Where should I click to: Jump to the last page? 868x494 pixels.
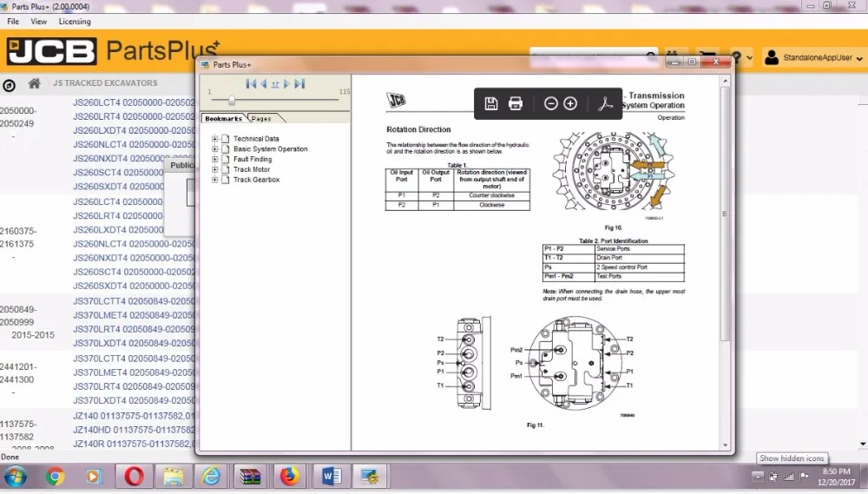click(x=299, y=83)
